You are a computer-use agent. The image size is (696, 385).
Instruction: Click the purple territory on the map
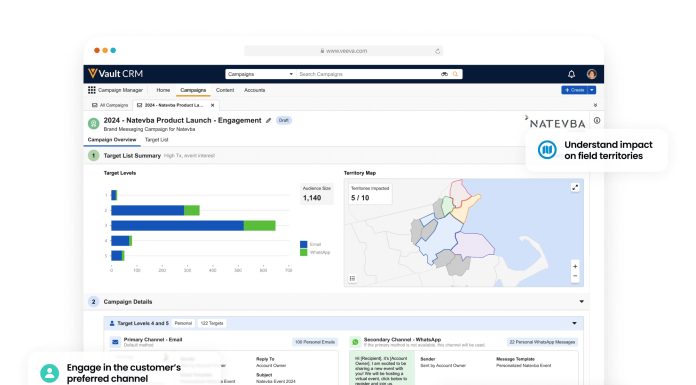tap(474, 245)
